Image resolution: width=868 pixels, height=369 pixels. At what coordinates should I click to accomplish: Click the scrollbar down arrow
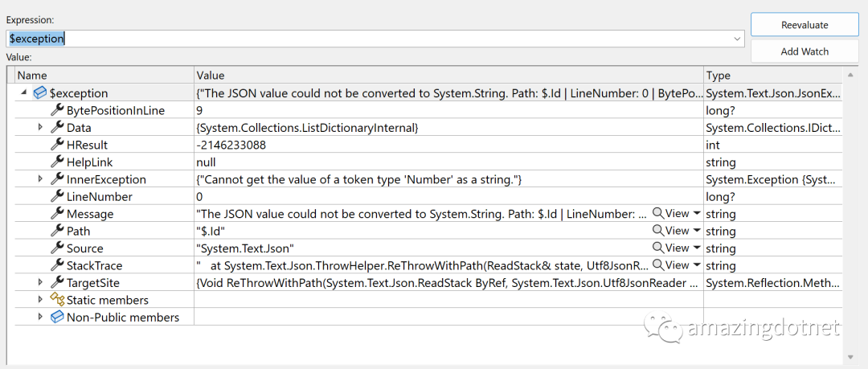850,357
